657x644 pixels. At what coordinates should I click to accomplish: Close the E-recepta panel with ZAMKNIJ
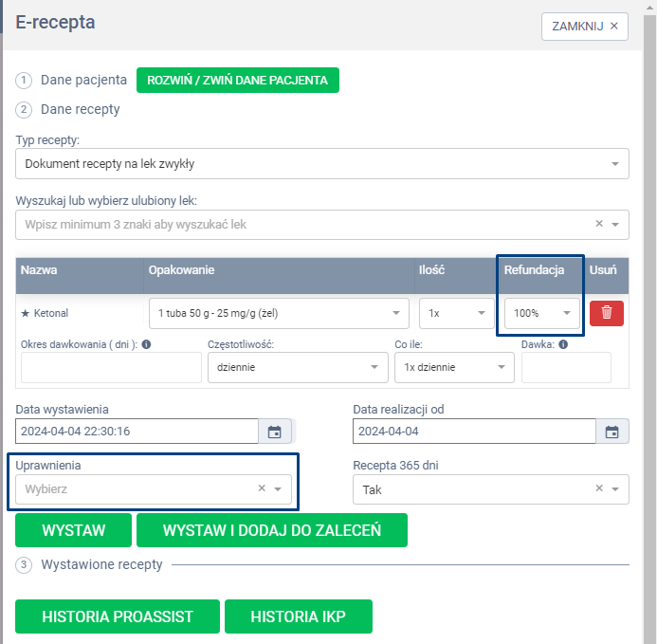point(585,27)
